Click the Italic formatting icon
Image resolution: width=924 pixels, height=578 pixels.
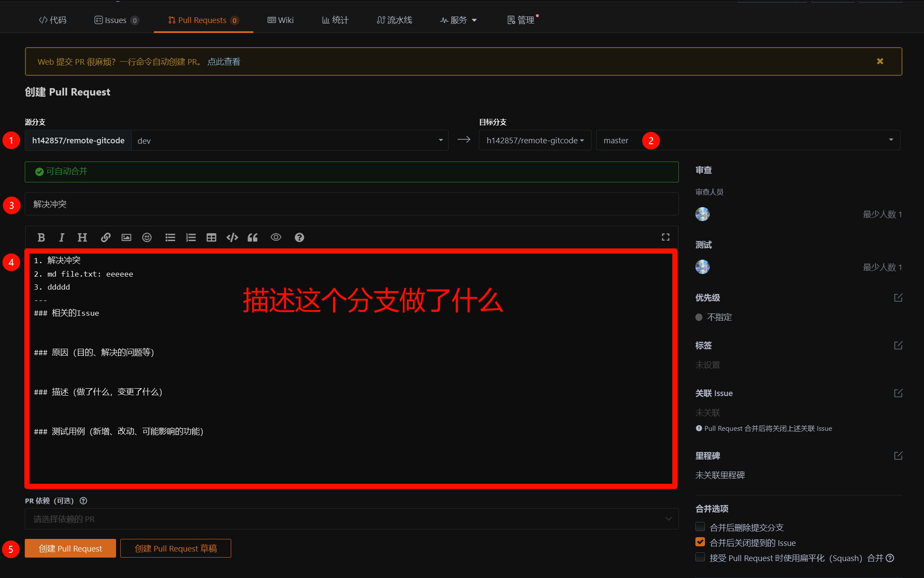click(62, 238)
